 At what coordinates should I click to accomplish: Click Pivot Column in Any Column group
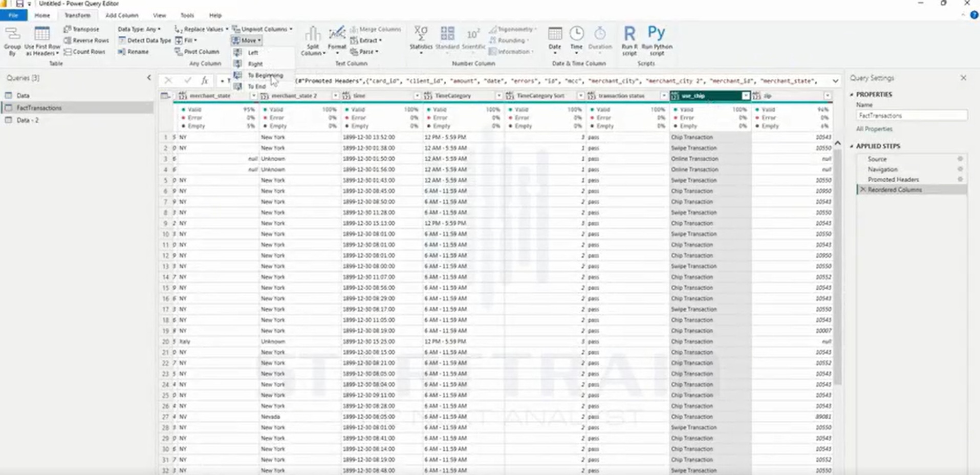197,52
